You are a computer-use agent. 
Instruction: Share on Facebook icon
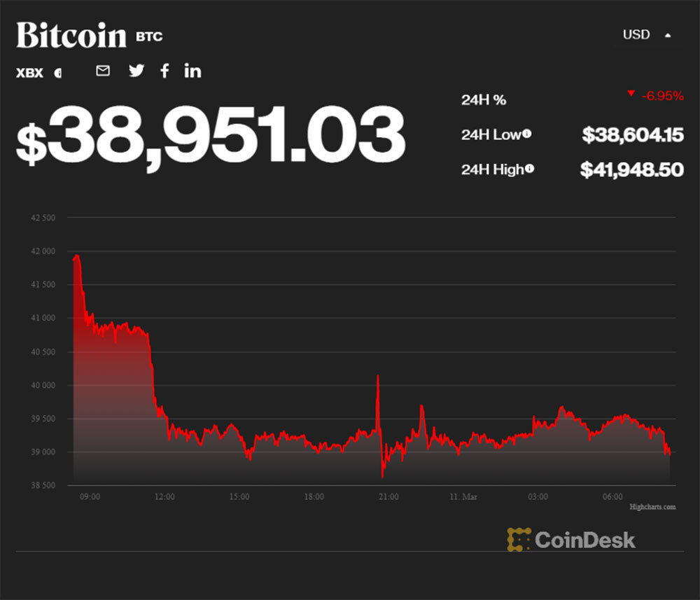click(164, 70)
